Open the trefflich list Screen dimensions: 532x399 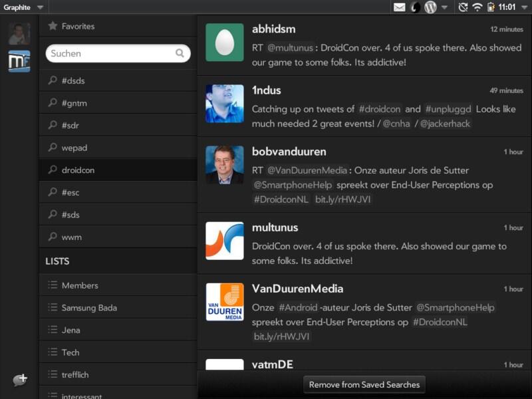coord(118,375)
